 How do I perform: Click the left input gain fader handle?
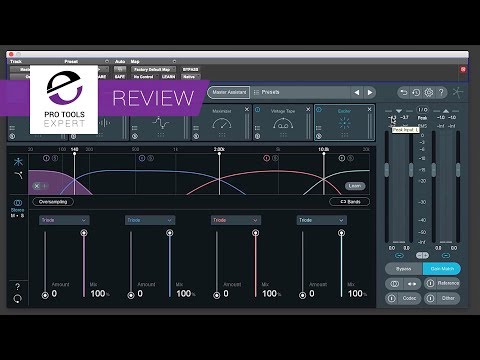coord(387,169)
